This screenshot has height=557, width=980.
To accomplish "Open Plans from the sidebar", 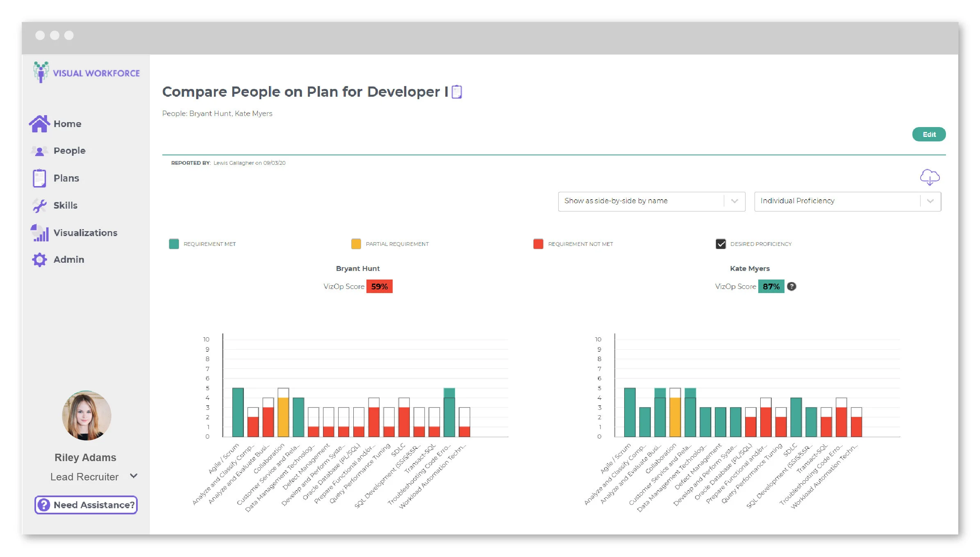I will click(39, 178).
